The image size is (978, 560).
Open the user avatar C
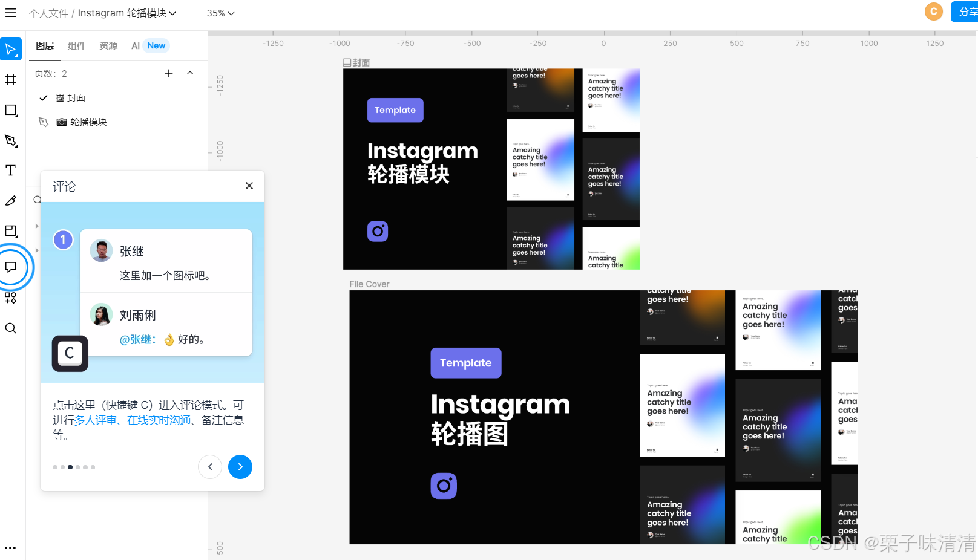click(934, 11)
